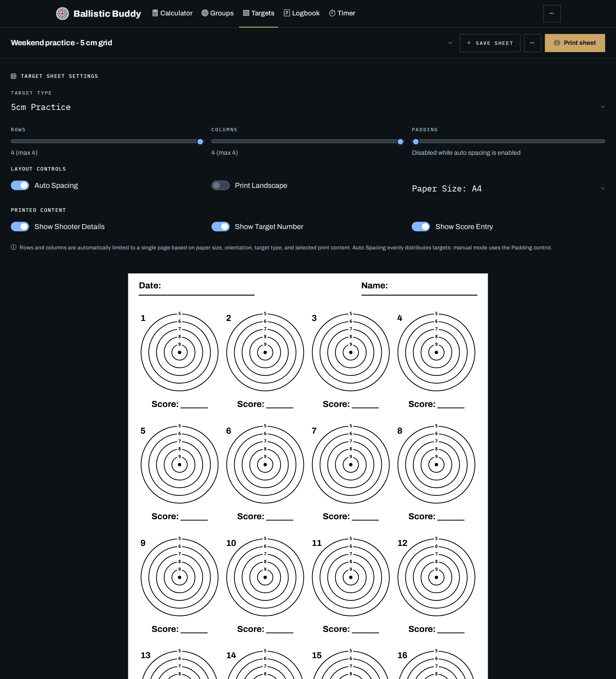The width and height of the screenshot is (616, 679).
Task: Open the top-right header more options menu
Action: click(552, 14)
